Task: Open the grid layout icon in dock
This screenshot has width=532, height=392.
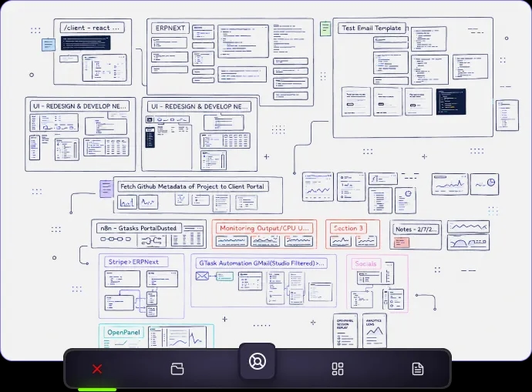Action: pyautogui.click(x=338, y=369)
